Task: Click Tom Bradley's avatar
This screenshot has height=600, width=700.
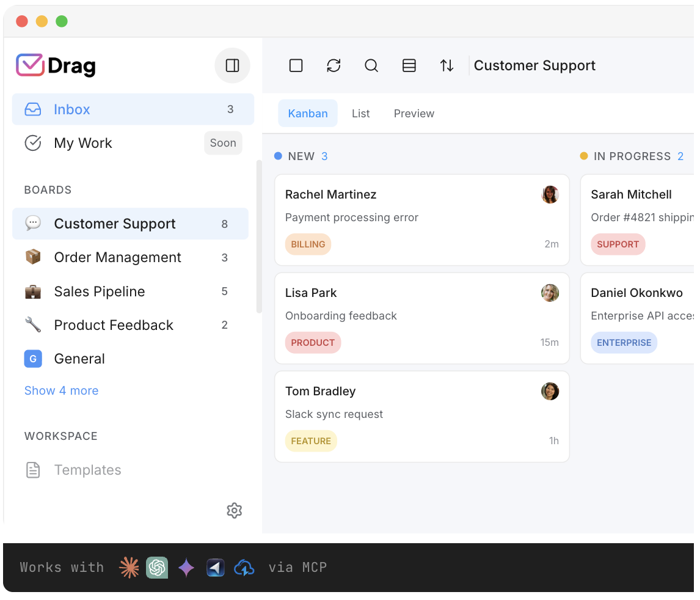Action: (x=550, y=391)
